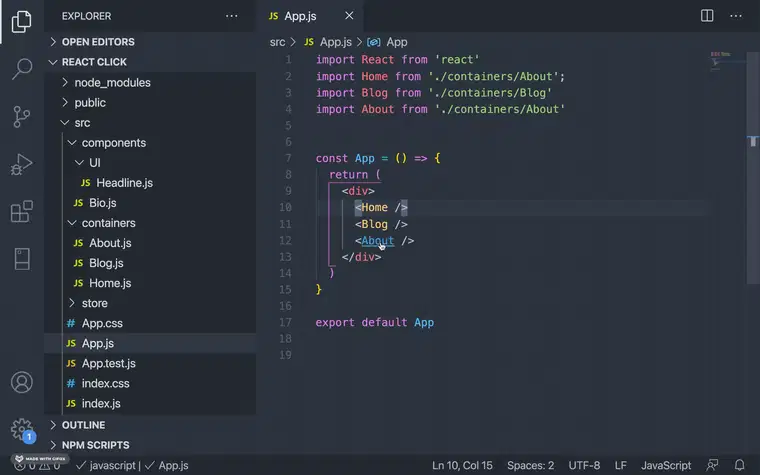Close the App.js editor tab
Screen dimensions: 760x475
[349, 16]
